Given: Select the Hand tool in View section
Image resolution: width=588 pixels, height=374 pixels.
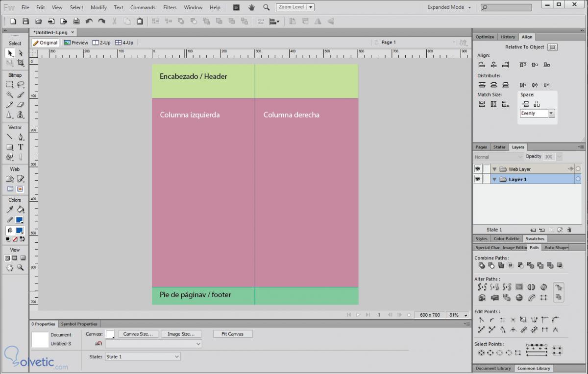Looking at the screenshot, I should tap(10, 268).
